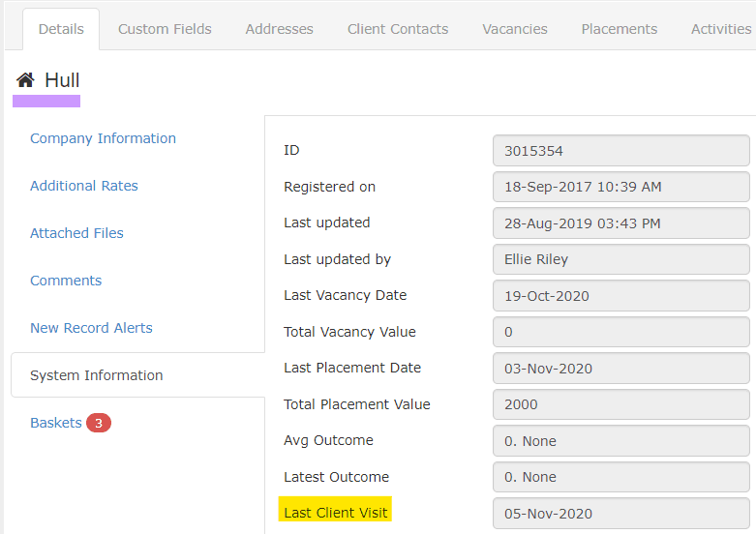Open the Custom Fields tab
This screenshot has height=534, width=756.
click(x=165, y=29)
